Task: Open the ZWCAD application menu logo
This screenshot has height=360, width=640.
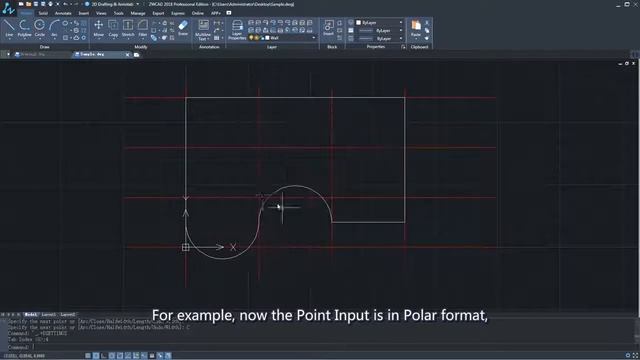Action: point(8,9)
